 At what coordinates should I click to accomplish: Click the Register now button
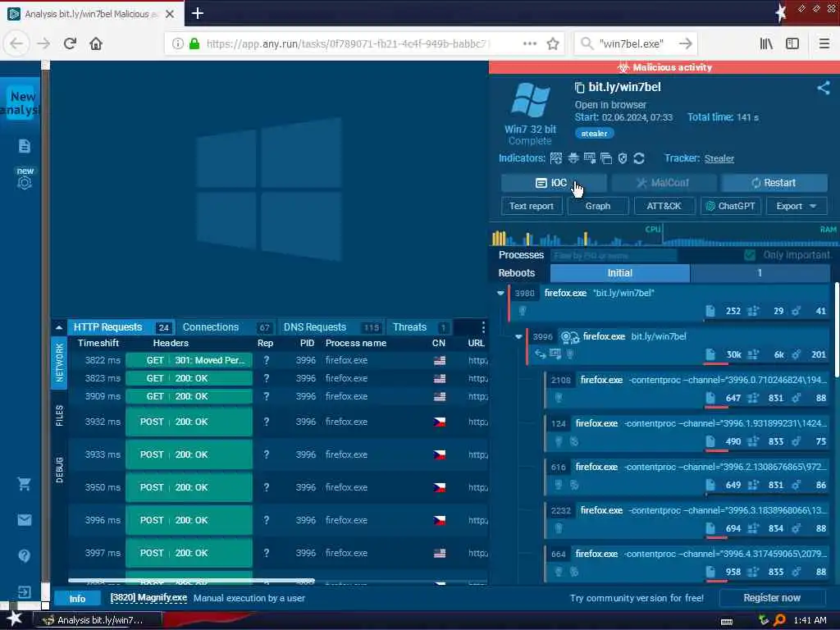[772, 598]
